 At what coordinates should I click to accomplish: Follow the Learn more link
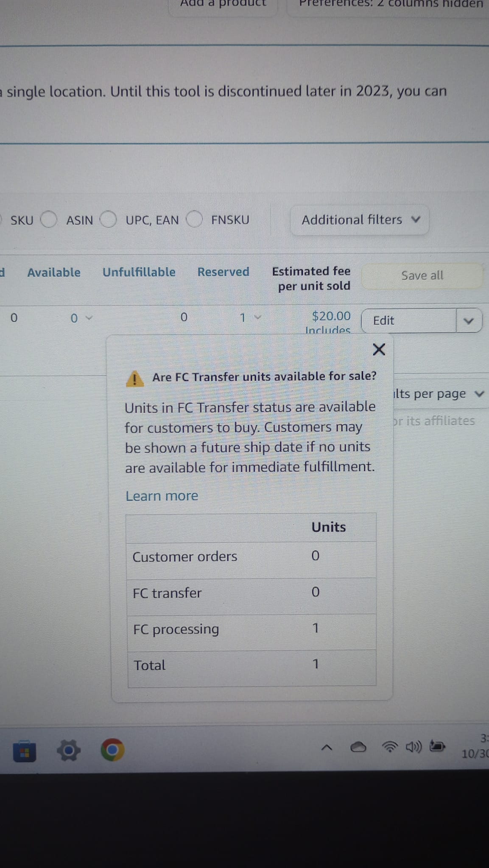tap(162, 496)
